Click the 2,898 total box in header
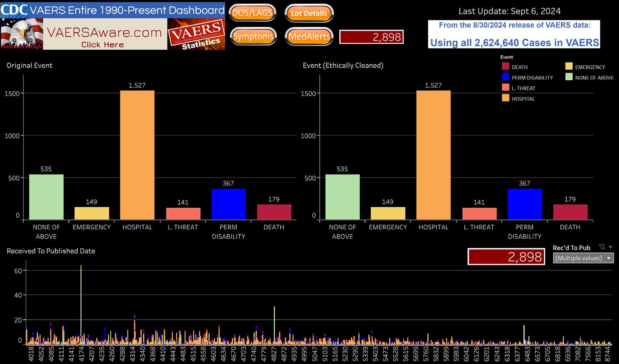The width and height of the screenshot is (619, 364). [371, 37]
